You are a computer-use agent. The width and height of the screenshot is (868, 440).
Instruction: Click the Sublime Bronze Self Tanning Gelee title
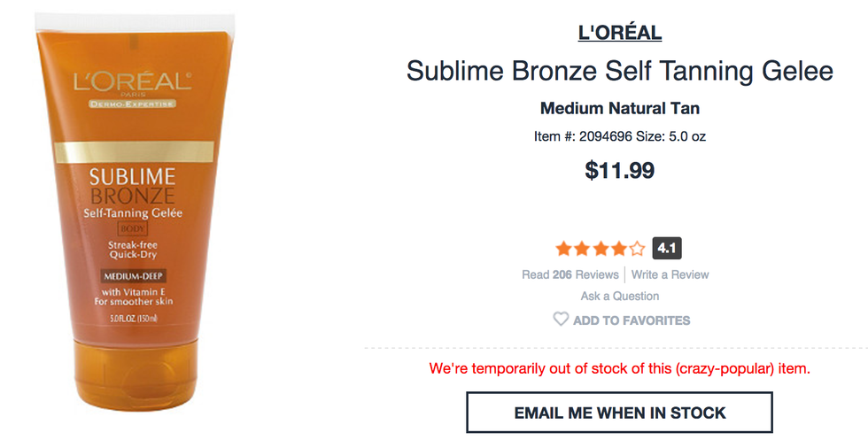620,71
